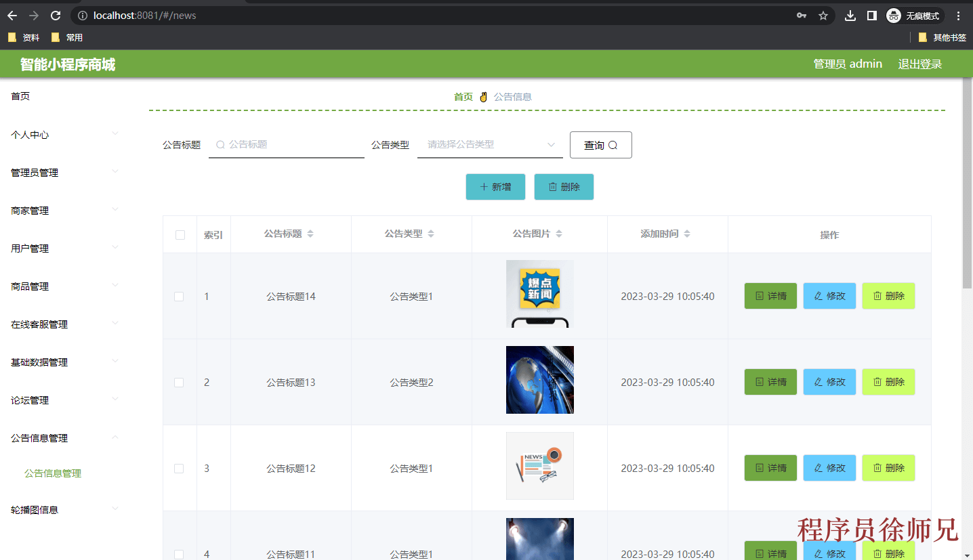Click the delete icon for 公告标题12 row
Screen dimensions: 973x560
pyautogui.click(x=877, y=468)
